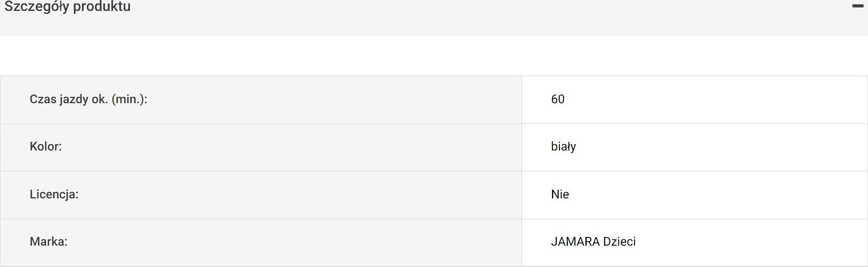The height and width of the screenshot is (267, 868).
Task: Click the colon after the word Kolor
Action: [60, 148]
